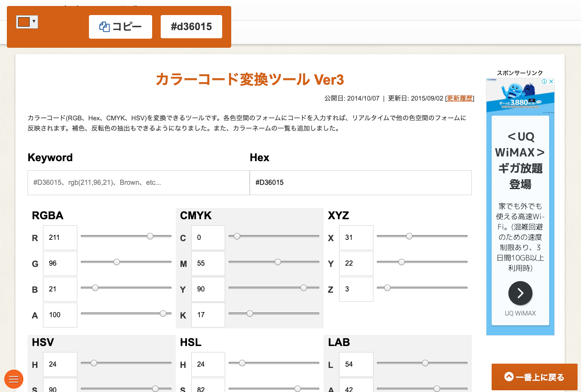Click the R slider handle in the RGBA section
581x392 pixels.
pyautogui.click(x=150, y=236)
